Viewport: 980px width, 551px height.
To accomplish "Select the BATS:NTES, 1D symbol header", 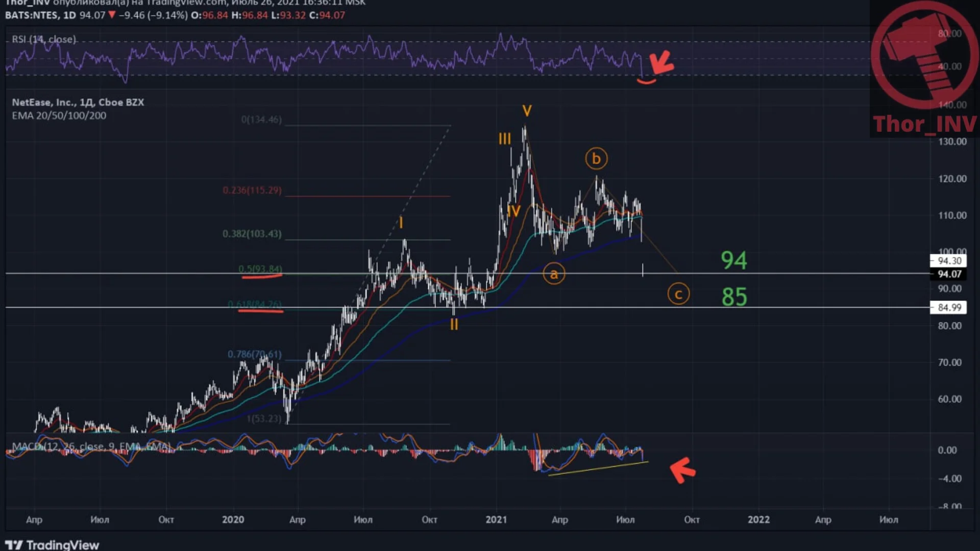I will point(40,15).
